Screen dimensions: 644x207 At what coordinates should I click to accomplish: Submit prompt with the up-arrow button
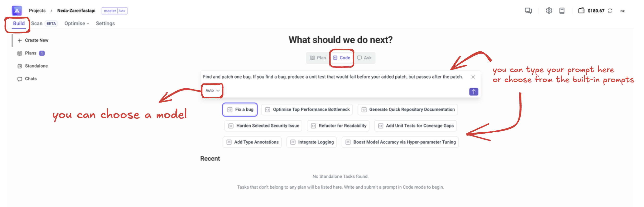click(473, 92)
